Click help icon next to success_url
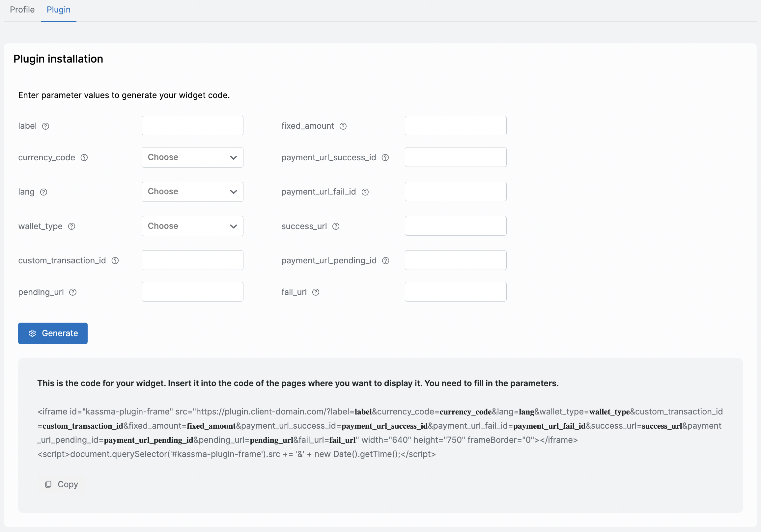Viewport: 761px width, 532px height. click(x=336, y=226)
